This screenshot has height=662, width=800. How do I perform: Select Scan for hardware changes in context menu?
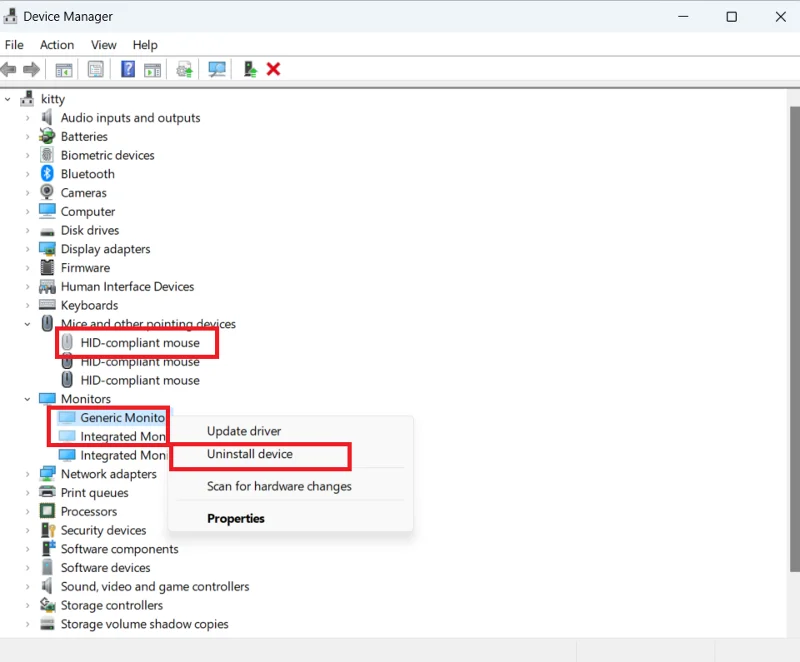coord(290,486)
